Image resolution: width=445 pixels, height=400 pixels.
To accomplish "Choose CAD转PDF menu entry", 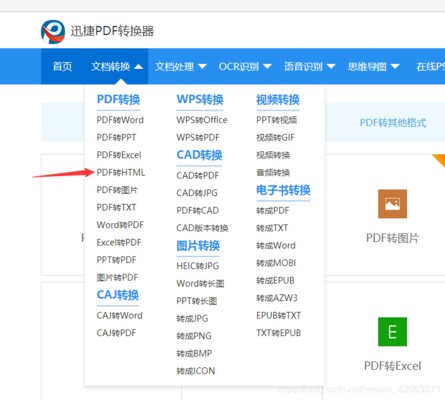I will tap(198, 176).
